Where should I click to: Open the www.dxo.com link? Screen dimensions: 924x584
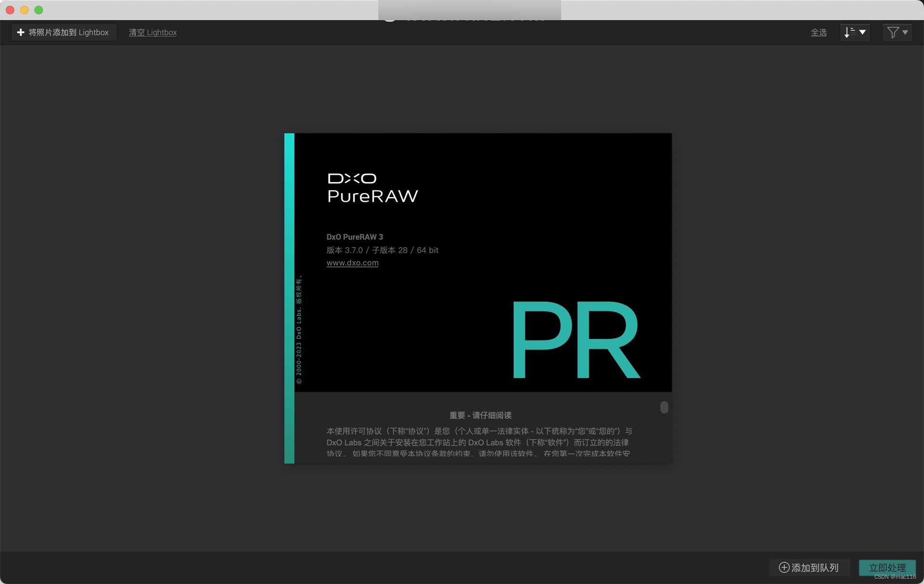tap(352, 263)
